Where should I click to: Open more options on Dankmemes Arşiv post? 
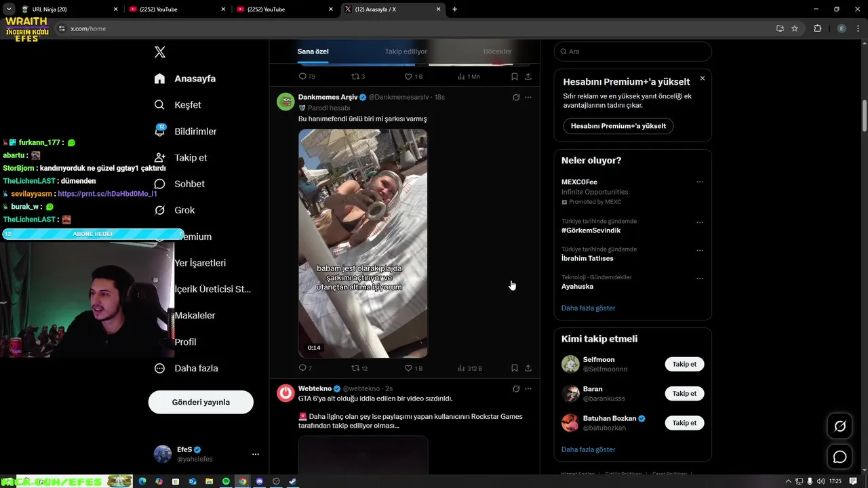click(528, 98)
